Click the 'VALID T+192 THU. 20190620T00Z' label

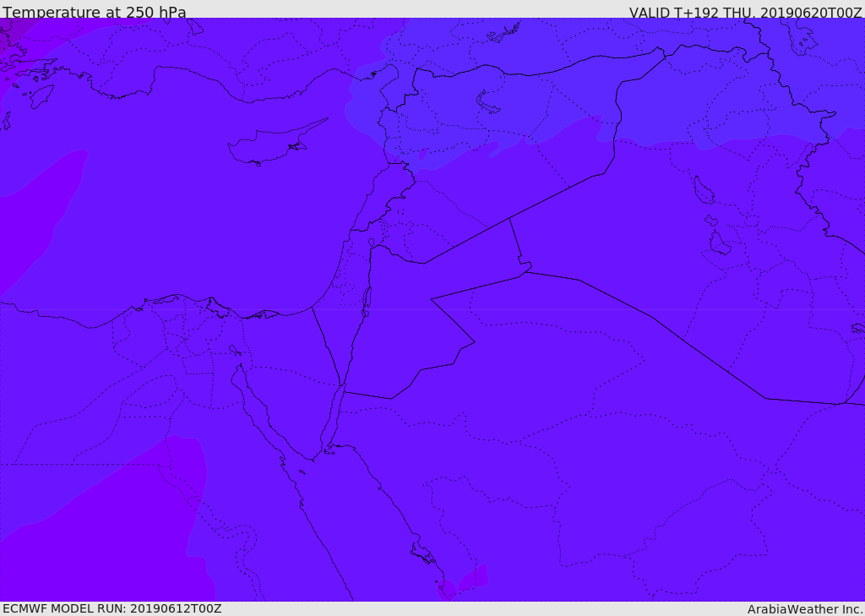click(x=745, y=12)
